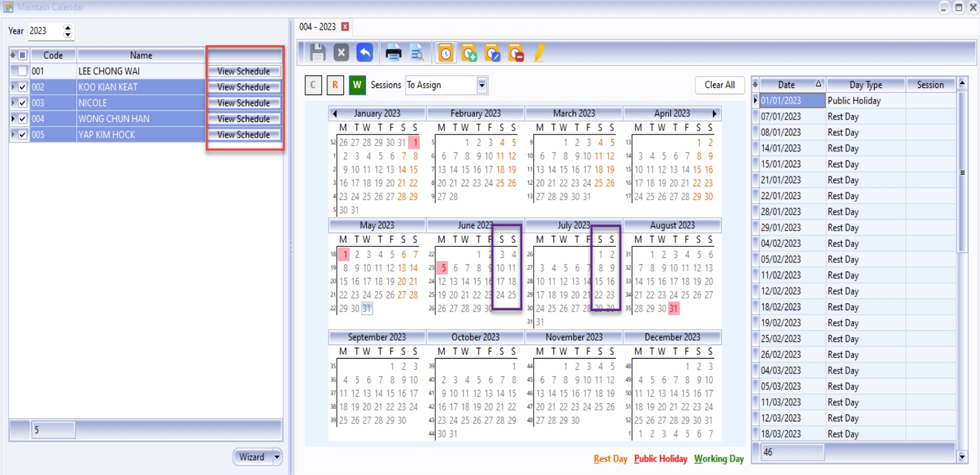980x475 pixels.
Task: Click the Name column header
Action: pos(141,56)
